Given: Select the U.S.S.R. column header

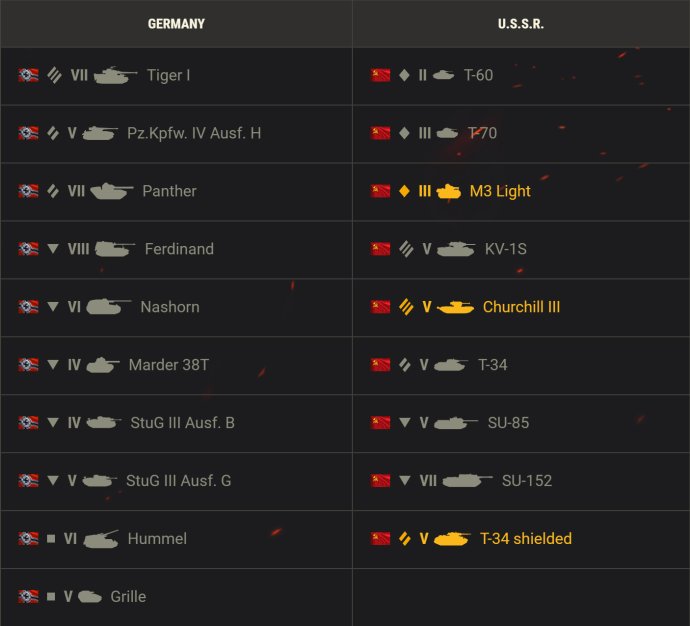Looking at the screenshot, I should [x=521, y=24].
